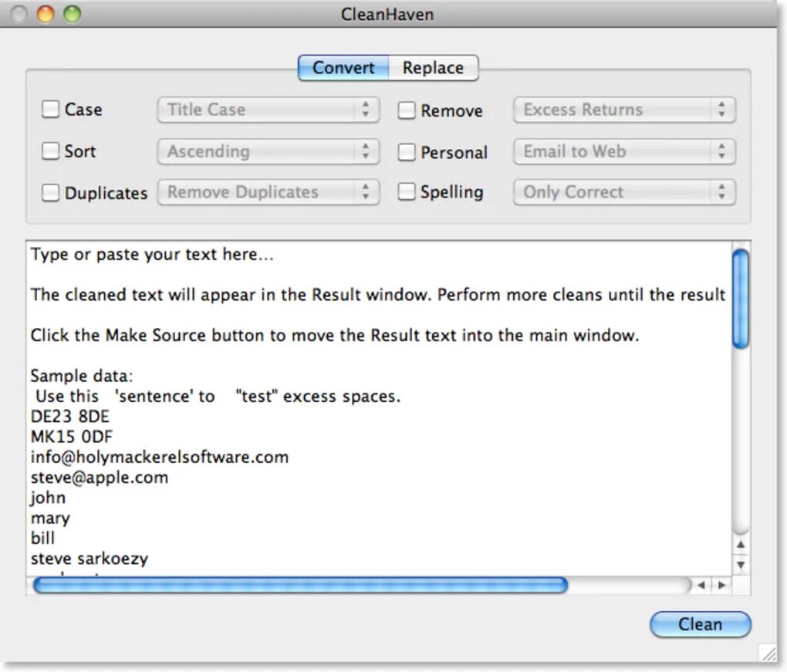Click the scroll right arrow
The height and width of the screenshot is (672, 787).
[x=721, y=585]
